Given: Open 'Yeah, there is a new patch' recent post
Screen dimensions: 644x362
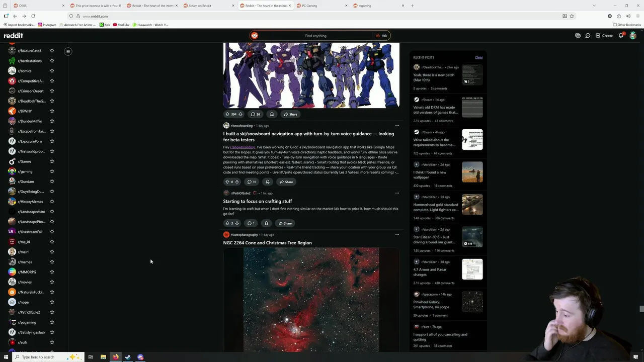Looking at the screenshot, I should 434,77.
